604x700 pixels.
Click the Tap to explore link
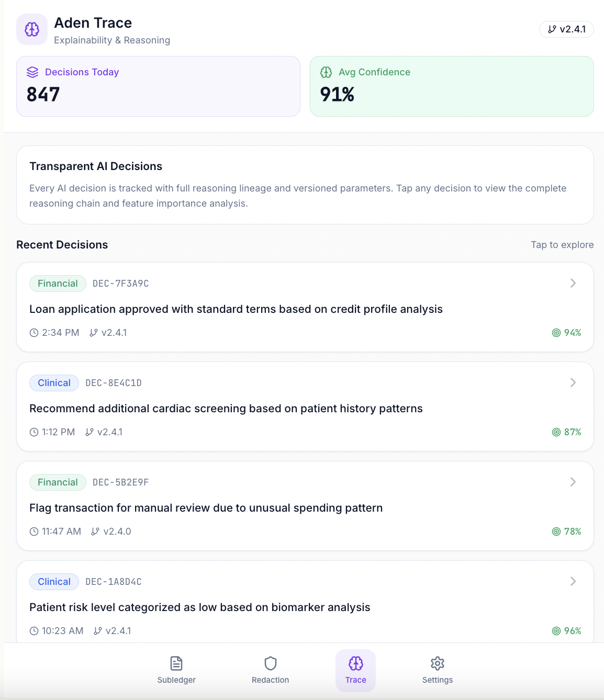562,245
